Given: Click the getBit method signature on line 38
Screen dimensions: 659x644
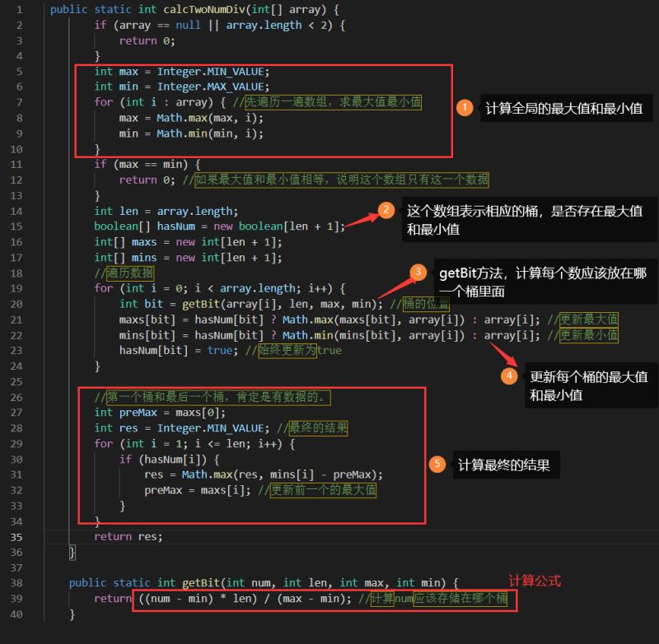Looking at the screenshot, I should (x=264, y=583).
